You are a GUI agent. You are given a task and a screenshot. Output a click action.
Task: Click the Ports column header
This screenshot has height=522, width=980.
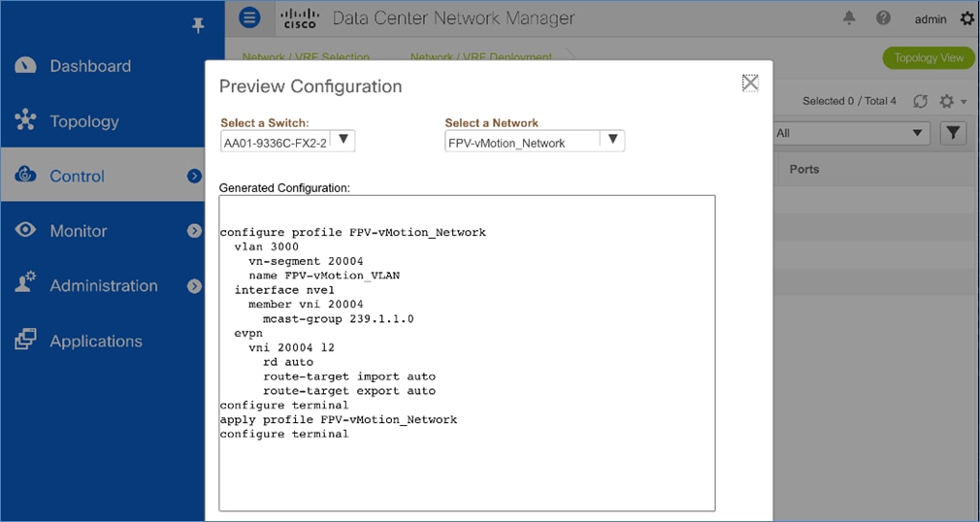pos(803,170)
